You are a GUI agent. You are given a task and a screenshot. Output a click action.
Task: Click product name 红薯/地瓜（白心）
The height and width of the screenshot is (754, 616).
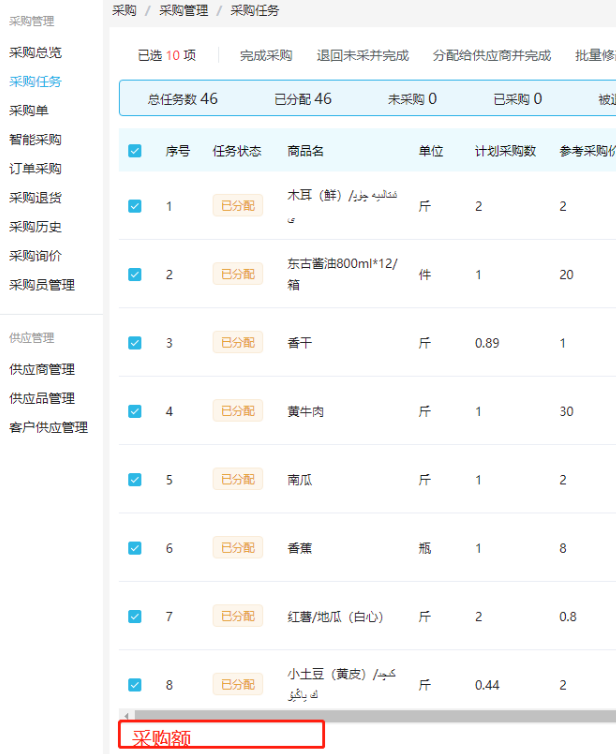335,616
